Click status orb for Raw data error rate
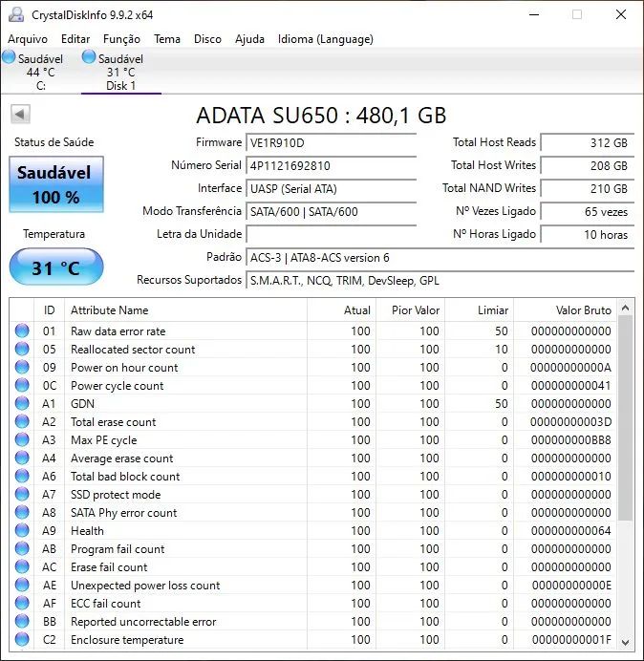Viewport: 644px width, 661px height. click(x=22, y=330)
